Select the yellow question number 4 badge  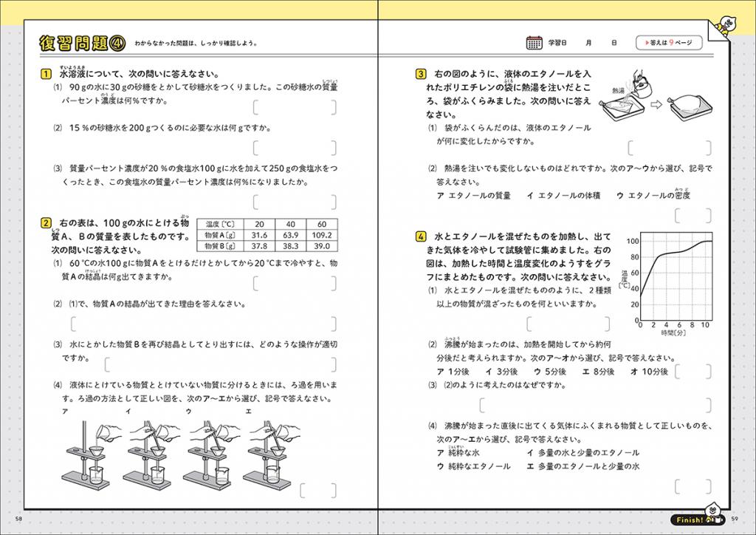tap(420, 236)
